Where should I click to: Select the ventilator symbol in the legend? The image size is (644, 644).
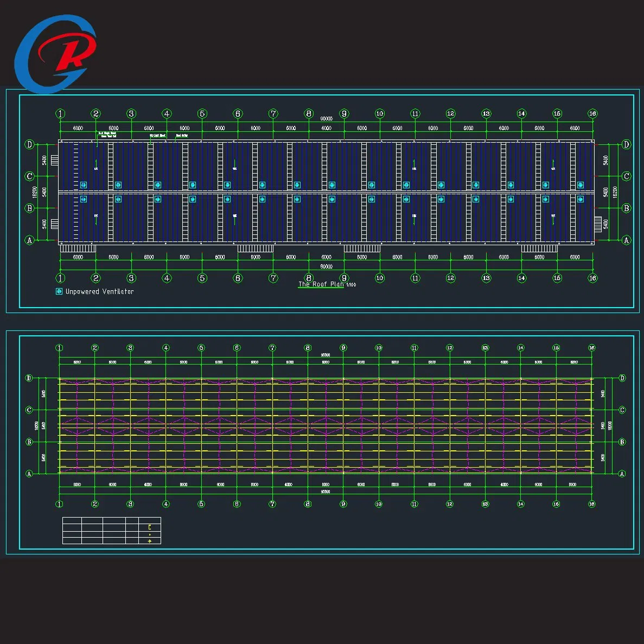click(59, 291)
